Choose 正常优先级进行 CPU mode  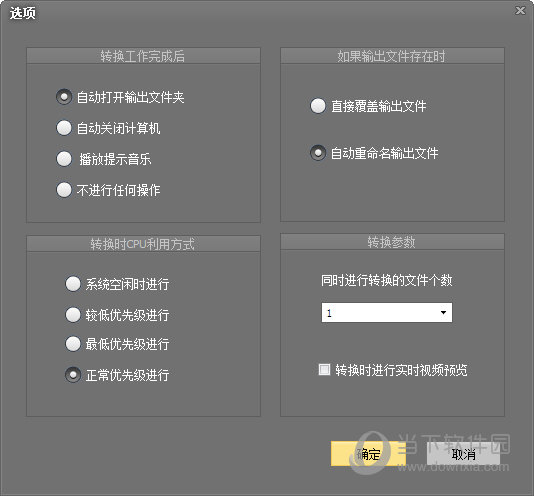click(73, 375)
